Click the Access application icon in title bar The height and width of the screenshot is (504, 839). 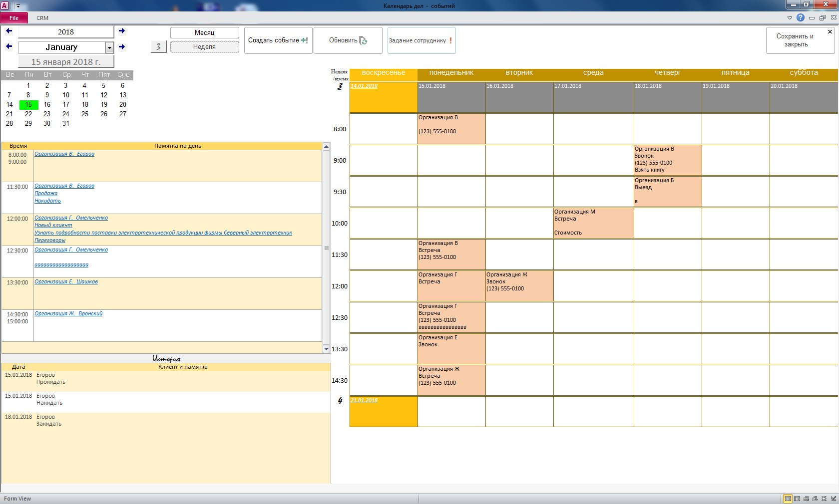tap(5, 5)
